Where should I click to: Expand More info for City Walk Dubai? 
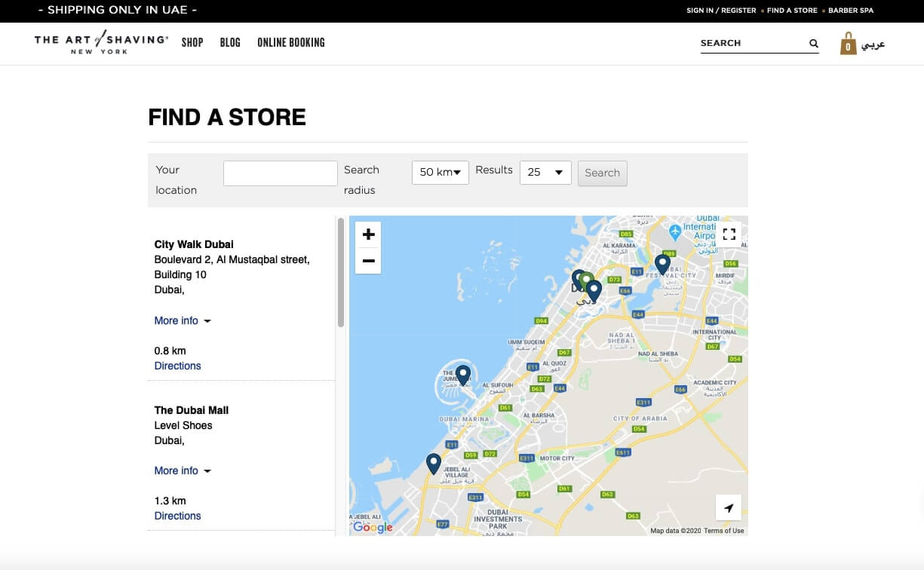coord(183,320)
